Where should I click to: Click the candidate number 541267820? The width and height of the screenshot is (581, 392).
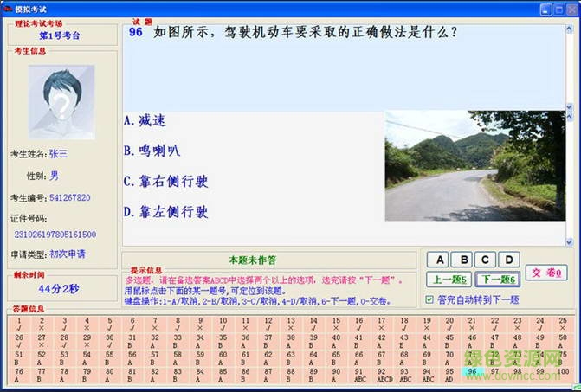point(69,197)
